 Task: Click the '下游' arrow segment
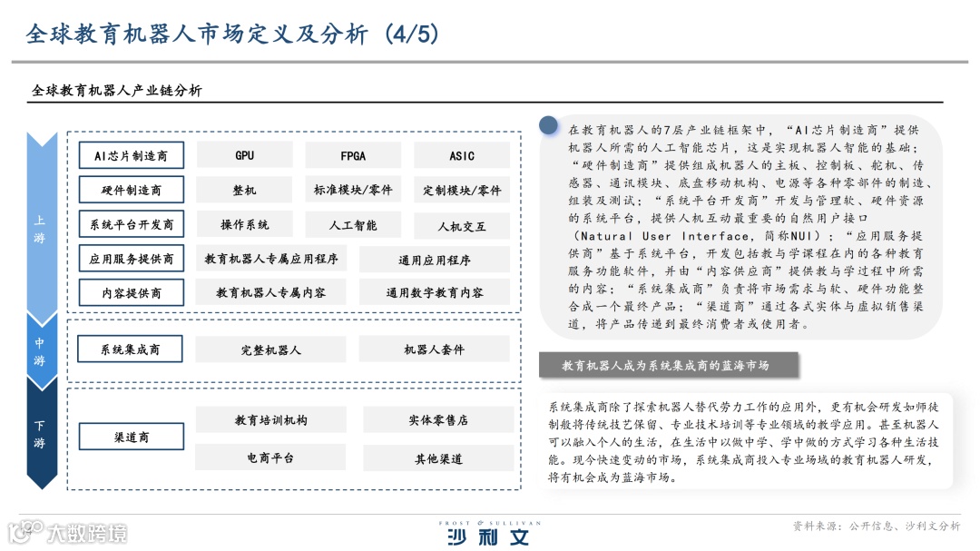pos(42,434)
